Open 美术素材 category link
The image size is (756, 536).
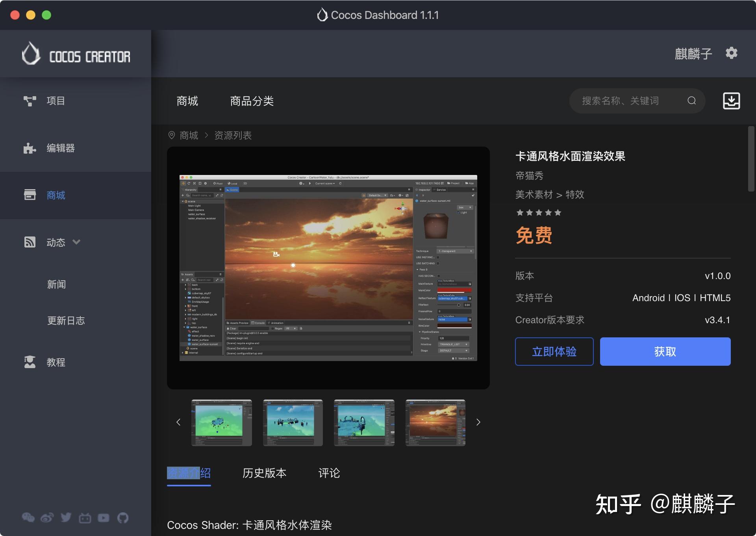pos(534,194)
